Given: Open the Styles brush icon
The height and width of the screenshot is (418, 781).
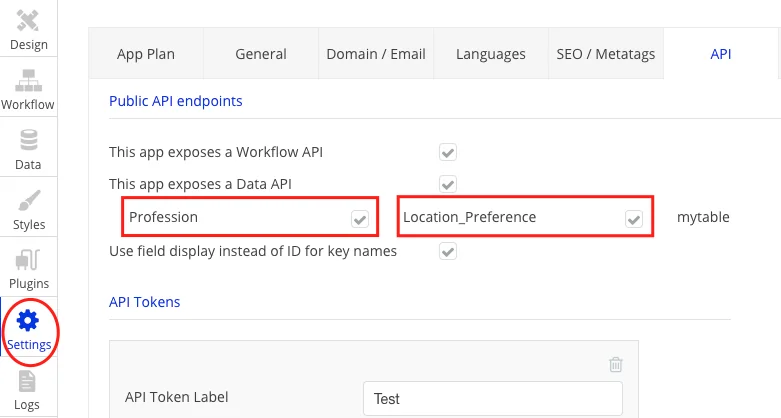Looking at the screenshot, I should click(x=29, y=200).
